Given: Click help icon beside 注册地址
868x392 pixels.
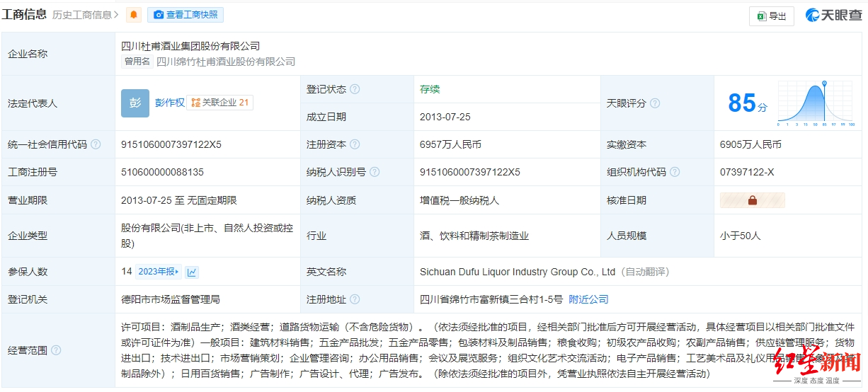Looking at the screenshot, I should tap(355, 299).
